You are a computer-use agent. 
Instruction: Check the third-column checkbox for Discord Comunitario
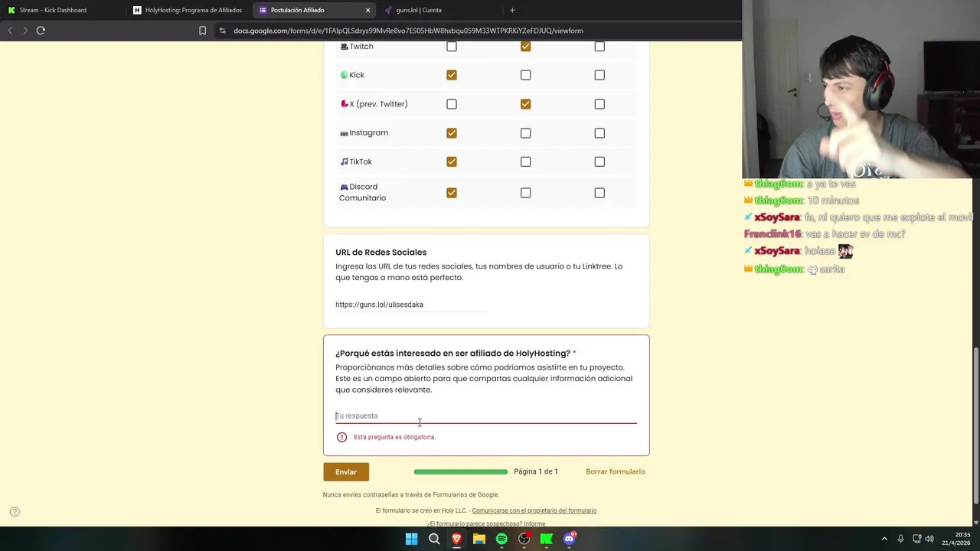(x=599, y=193)
